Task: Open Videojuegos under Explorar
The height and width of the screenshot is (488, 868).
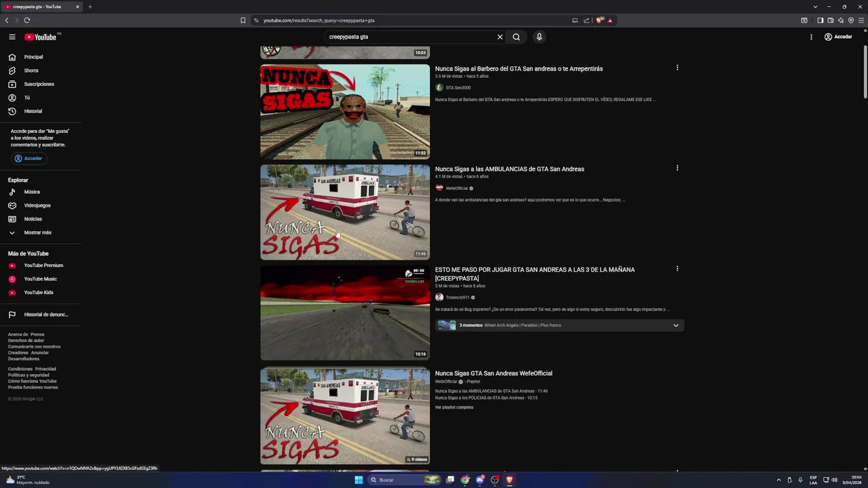Action: 37,205
